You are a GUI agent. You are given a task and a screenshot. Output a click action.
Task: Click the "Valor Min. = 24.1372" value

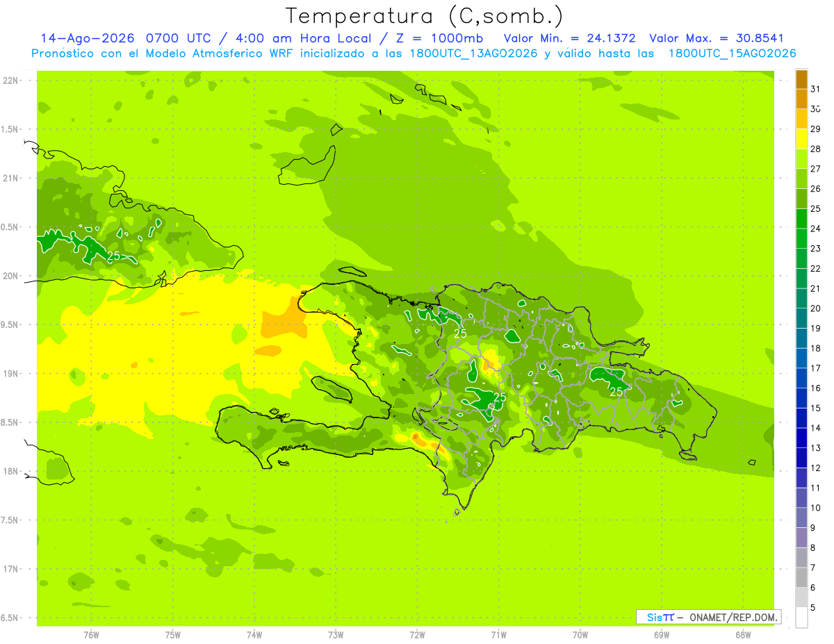(570, 38)
